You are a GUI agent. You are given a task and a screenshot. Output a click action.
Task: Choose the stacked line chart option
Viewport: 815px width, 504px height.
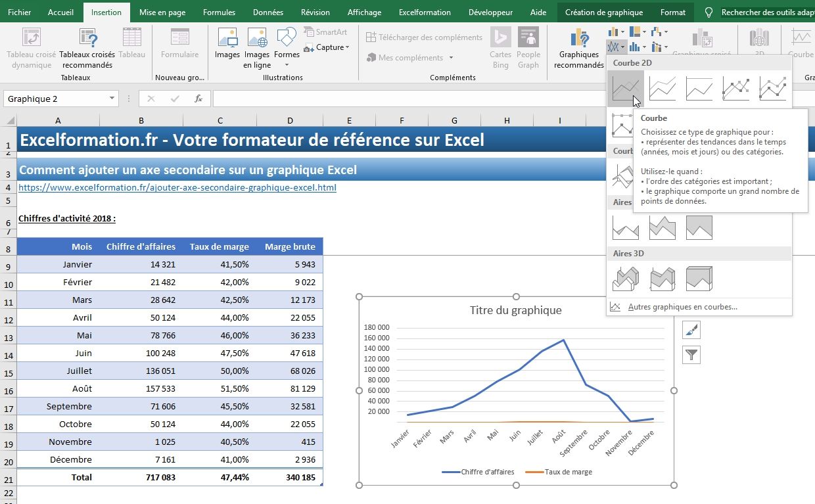coord(662,88)
